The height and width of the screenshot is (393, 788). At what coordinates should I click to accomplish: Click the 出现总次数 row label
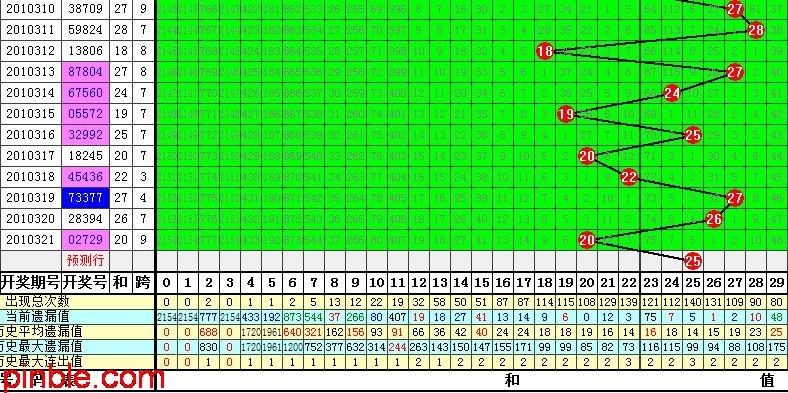click(37, 302)
